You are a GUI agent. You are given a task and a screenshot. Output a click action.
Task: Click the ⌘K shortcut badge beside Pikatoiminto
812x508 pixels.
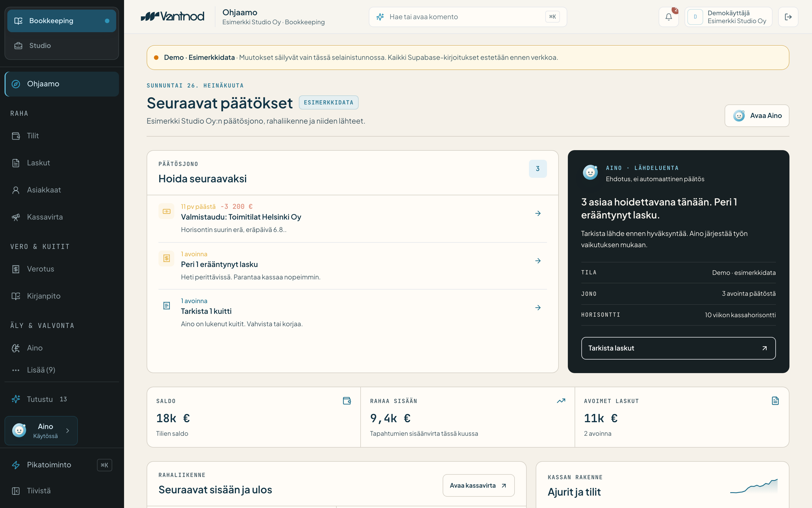(104, 465)
